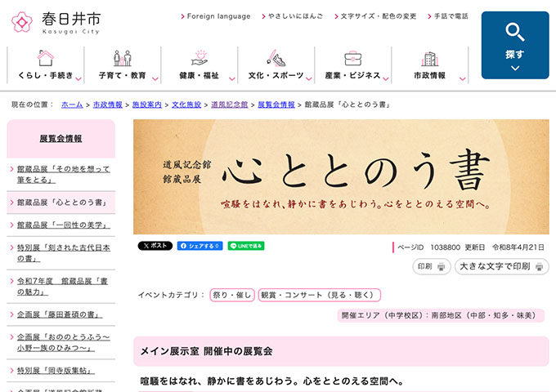Click the Kasugai City cherry blossom logo
Screen dimensions: 556x392
click(22, 22)
